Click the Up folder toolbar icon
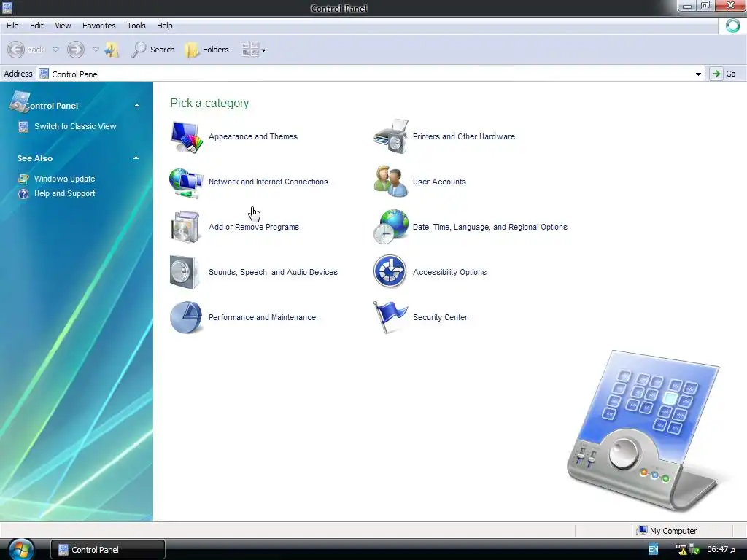The height and width of the screenshot is (560, 747). pyautogui.click(x=112, y=50)
